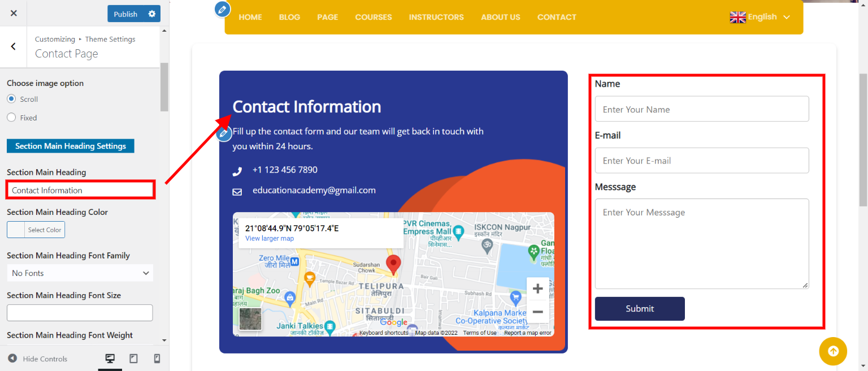Viewport: 868px width, 371px height.
Task: Switch to tablet preview device icon
Action: pyautogui.click(x=134, y=359)
